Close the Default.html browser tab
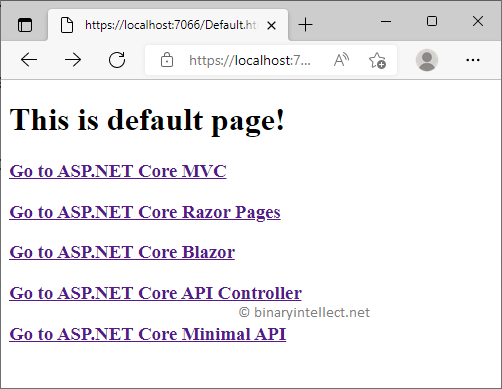Screen dimensions: 502x389 pyautogui.click(x=271, y=25)
